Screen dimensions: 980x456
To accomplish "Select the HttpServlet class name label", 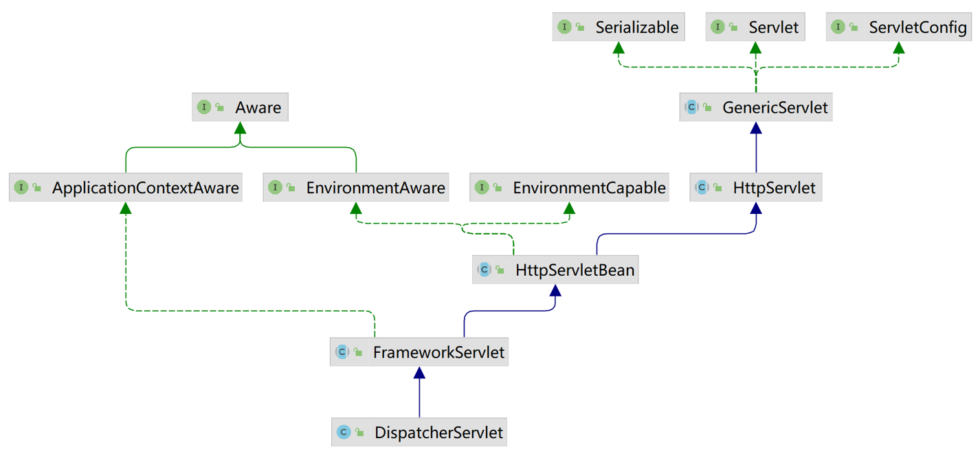I will point(774,188).
